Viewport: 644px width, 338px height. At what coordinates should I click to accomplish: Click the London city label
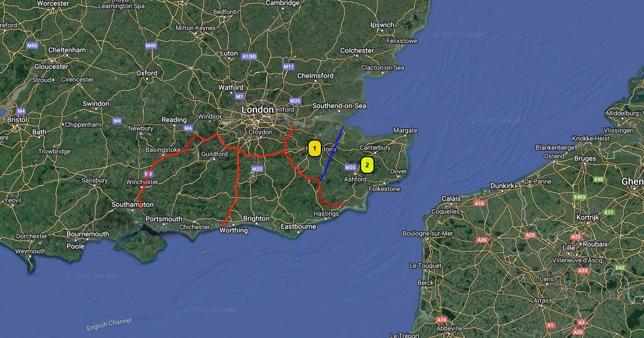pyautogui.click(x=258, y=109)
